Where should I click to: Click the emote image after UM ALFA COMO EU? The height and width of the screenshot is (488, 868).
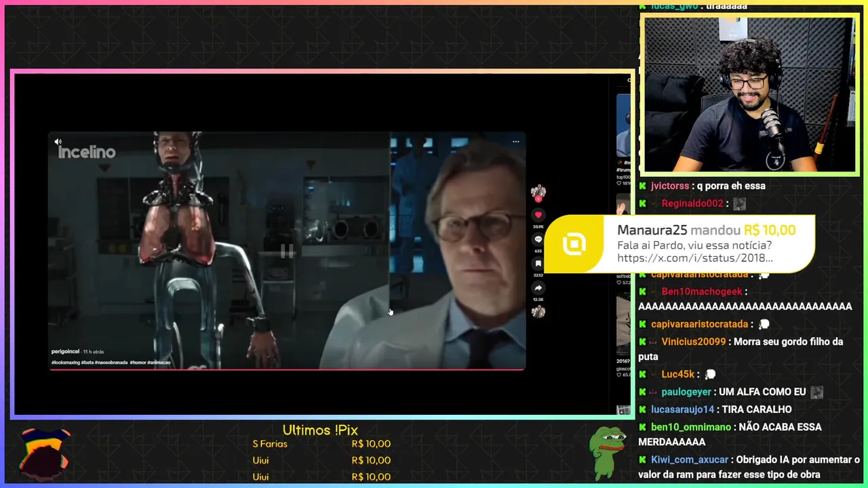point(817,392)
